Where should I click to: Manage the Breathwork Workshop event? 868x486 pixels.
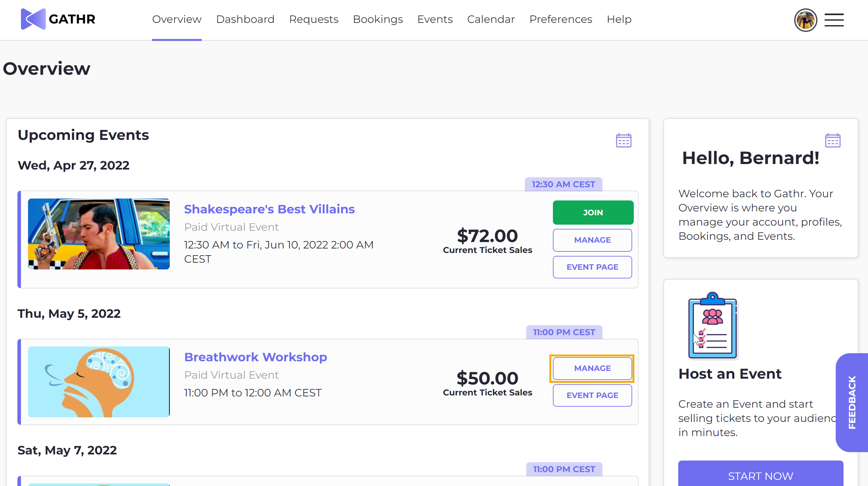592,368
